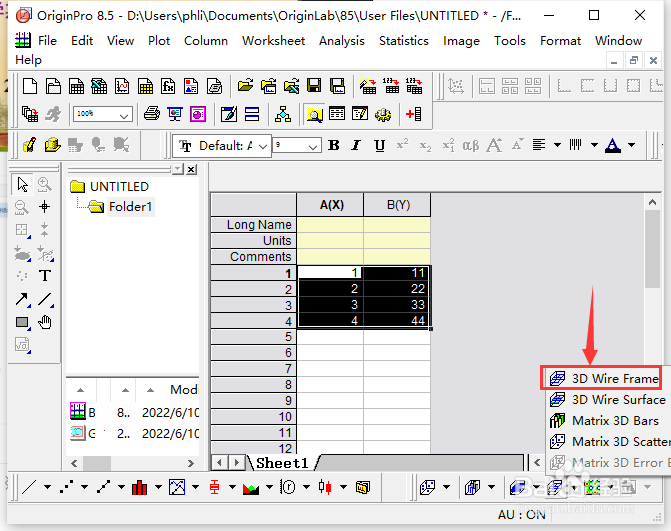The image size is (671, 531).
Task: Select the Pointer tool
Action: pos(22,184)
